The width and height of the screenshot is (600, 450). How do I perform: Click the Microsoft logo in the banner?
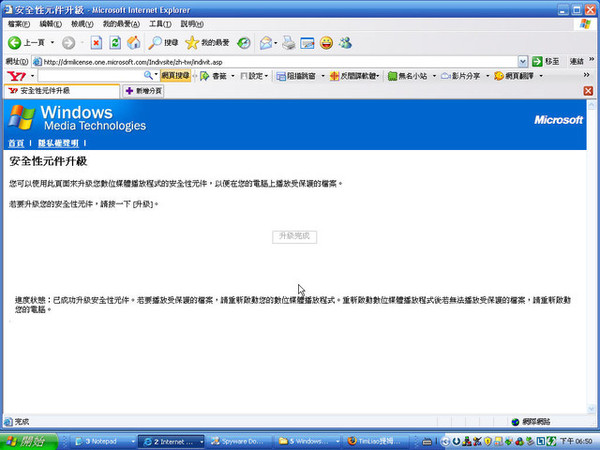tap(558, 120)
